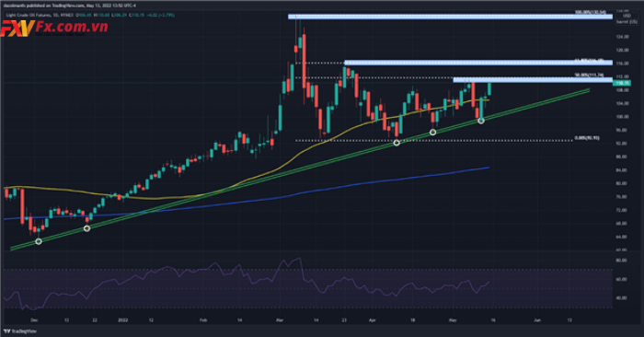Click the 'Mar' date label on time axis
This screenshot has height=337, width=644.
pyautogui.click(x=280, y=320)
